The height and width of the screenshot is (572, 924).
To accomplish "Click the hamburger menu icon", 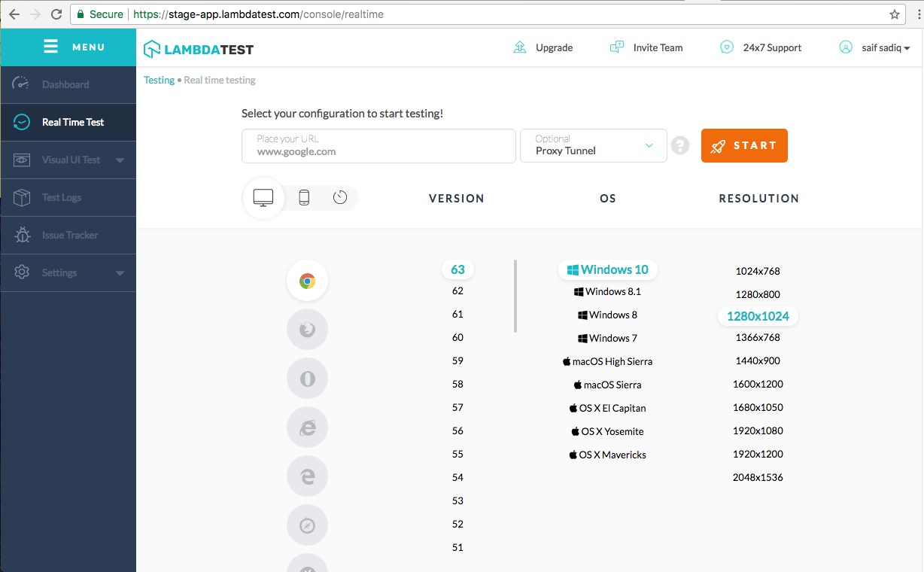I will click(50, 47).
